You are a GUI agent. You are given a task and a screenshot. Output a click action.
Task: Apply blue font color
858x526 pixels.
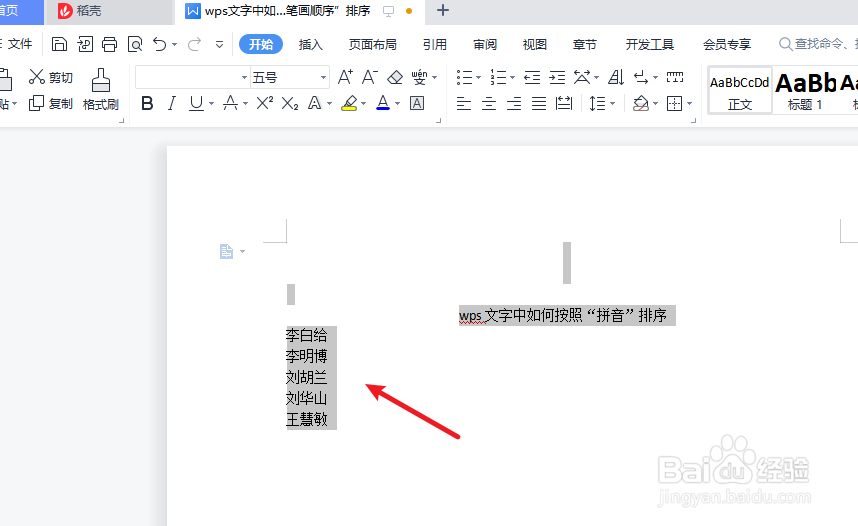[383, 103]
